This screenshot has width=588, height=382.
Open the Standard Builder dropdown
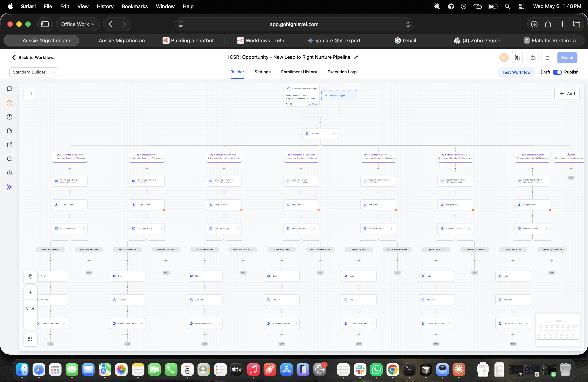34,72
